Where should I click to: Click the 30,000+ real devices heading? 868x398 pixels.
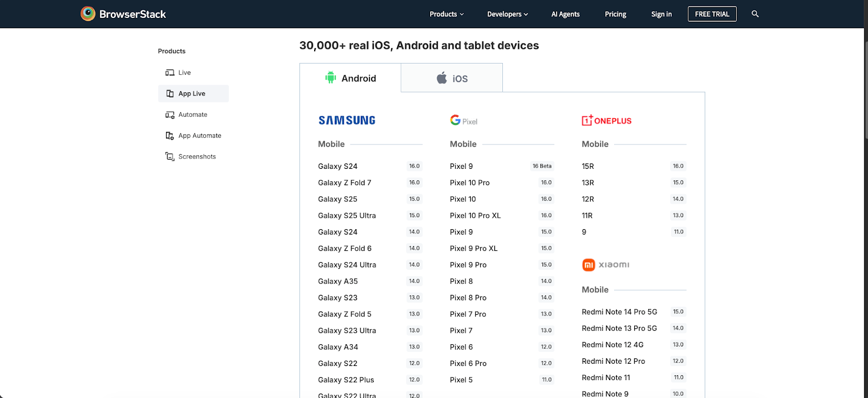419,46
